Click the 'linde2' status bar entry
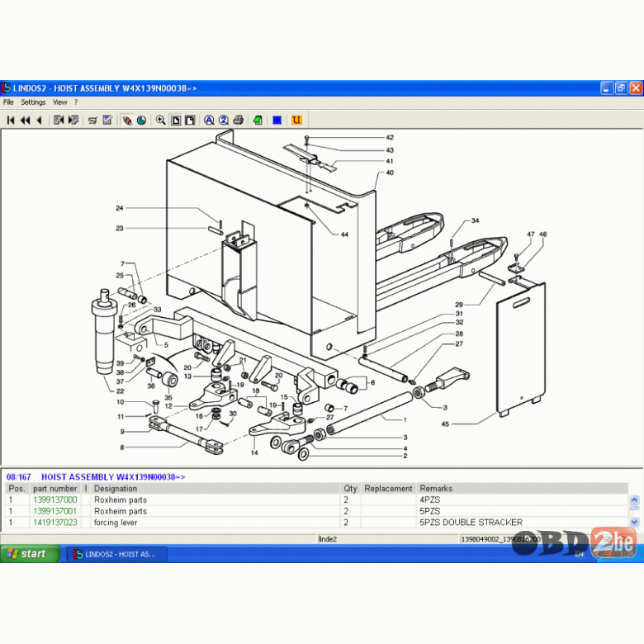The height and width of the screenshot is (644, 644). tap(328, 539)
